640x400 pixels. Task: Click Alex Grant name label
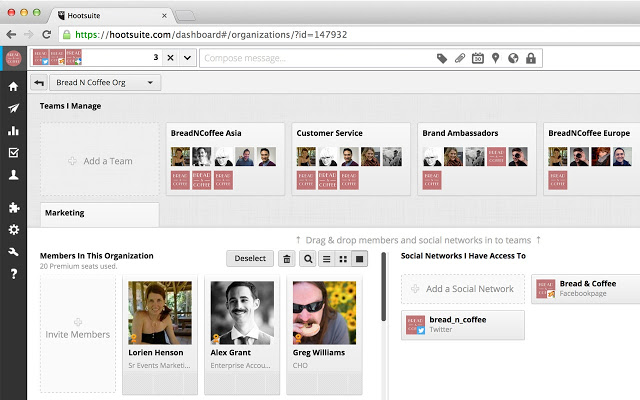pyautogui.click(x=231, y=353)
